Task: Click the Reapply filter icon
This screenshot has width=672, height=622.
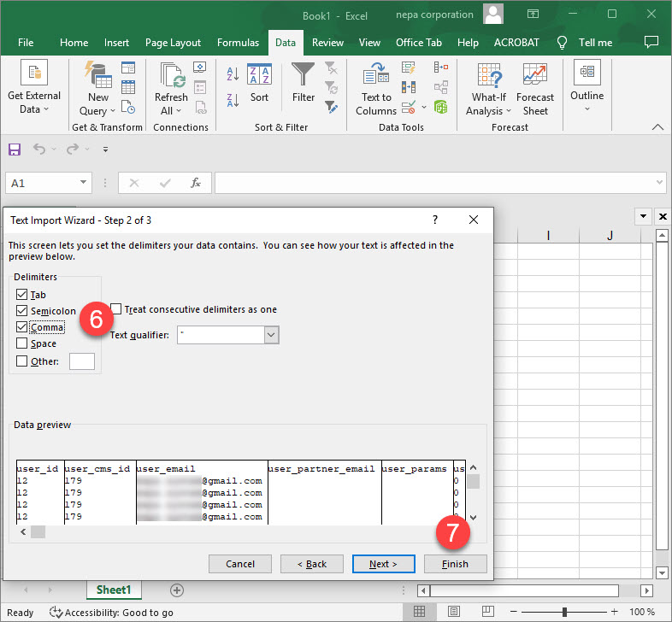Action: 331,87
